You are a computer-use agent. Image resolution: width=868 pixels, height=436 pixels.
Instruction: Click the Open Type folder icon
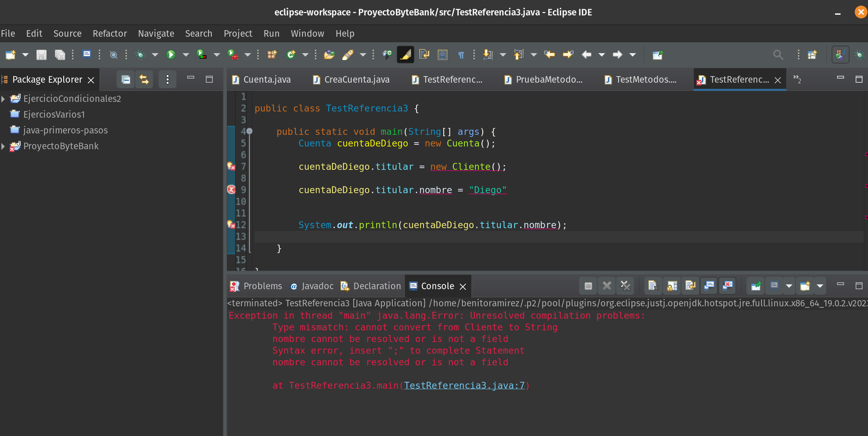click(329, 55)
